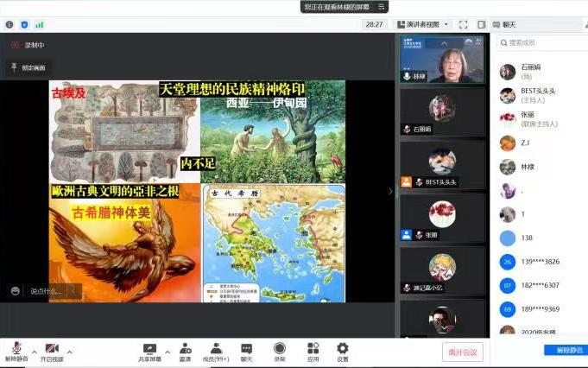Image resolution: width=588 pixels, height=368 pixels.
Task: Click the search members (搜索成员) field
Action: [x=542, y=43]
